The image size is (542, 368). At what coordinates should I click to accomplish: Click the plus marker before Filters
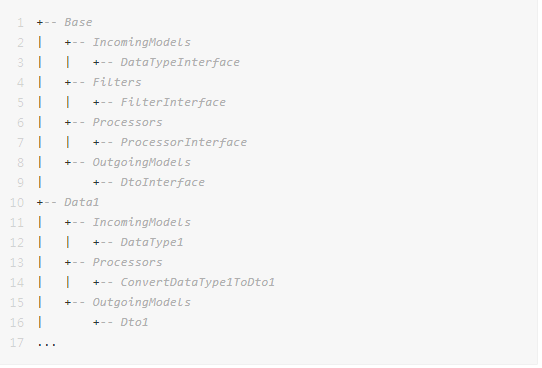(68, 83)
